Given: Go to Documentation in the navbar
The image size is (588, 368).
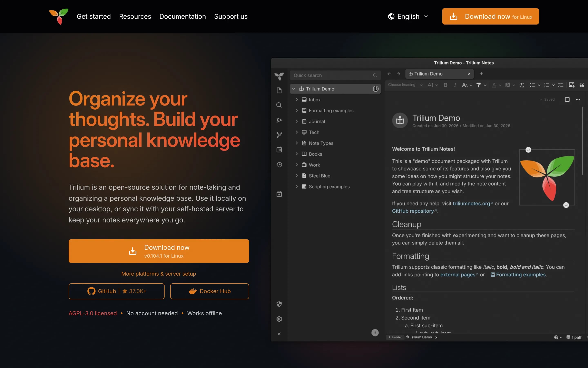Looking at the screenshot, I should coord(183,17).
